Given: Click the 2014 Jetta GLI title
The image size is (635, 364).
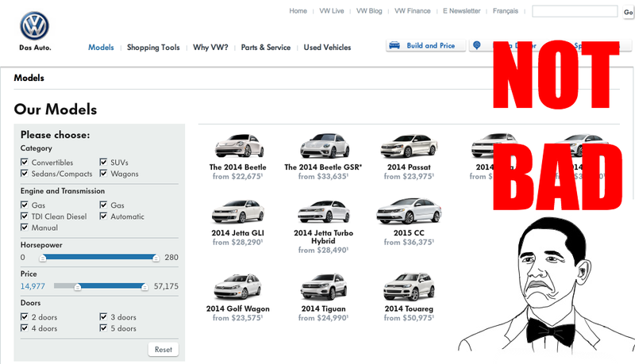Looking at the screenshot, I should coord(237,233).
